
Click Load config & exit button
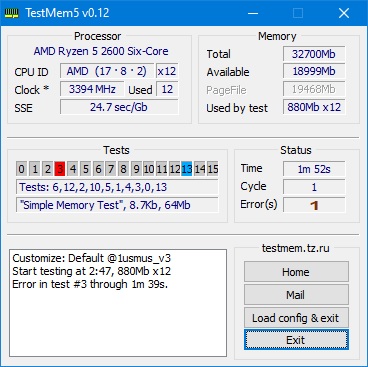[x=296, y=318]
